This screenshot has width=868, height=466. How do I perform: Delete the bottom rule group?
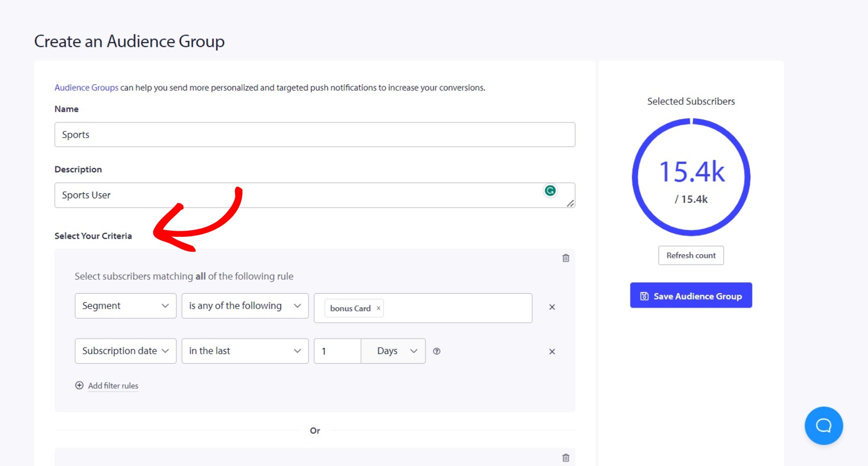pyautogui.click(x=565, y=457)
